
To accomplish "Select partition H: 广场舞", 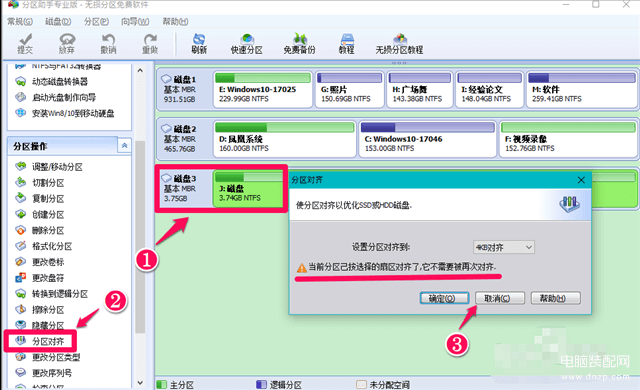I will [419, 89].
